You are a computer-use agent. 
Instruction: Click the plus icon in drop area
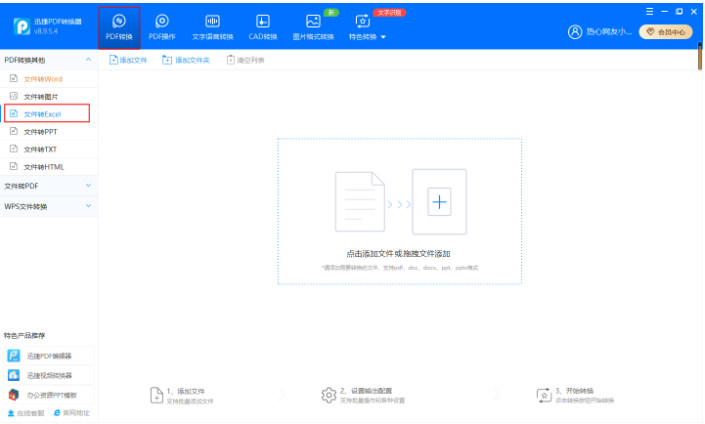pyautogui.click(x=439, y=202)
